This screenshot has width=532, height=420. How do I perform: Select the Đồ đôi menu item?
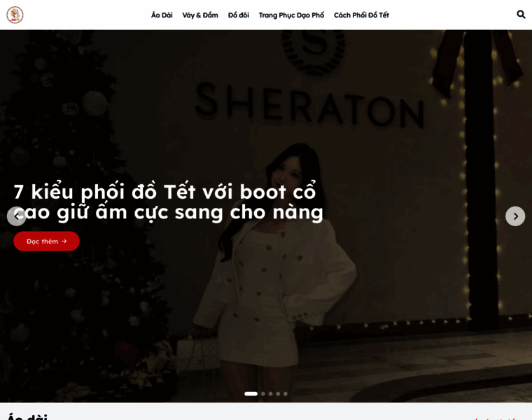(x=239, y=15)
